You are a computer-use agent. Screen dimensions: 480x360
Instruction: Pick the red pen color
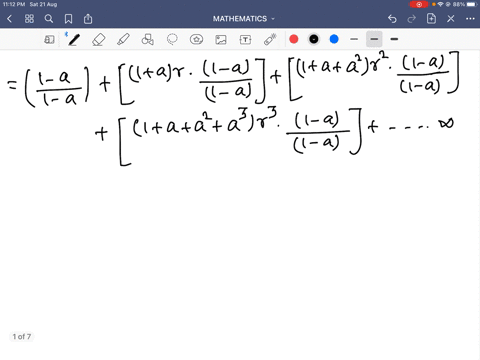tap(294, 39)
